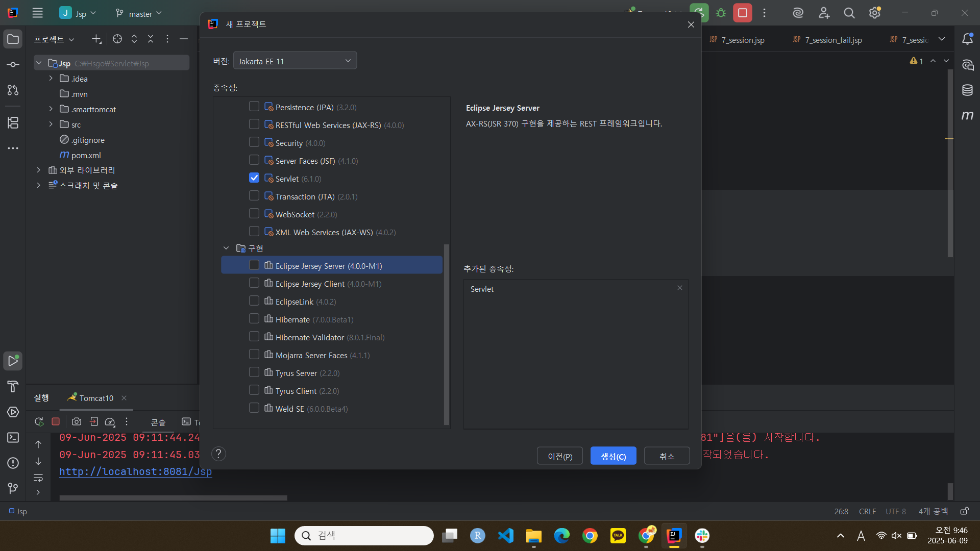Uncheck the Servlet dependency checkbox
Screen dimensions: 980x551
(254, 178)
